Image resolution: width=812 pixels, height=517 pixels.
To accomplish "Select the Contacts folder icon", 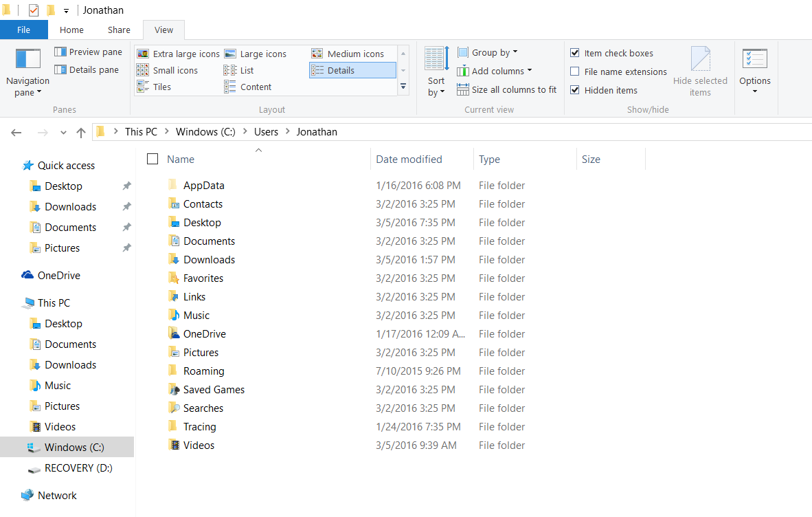I will click(174, 203).
